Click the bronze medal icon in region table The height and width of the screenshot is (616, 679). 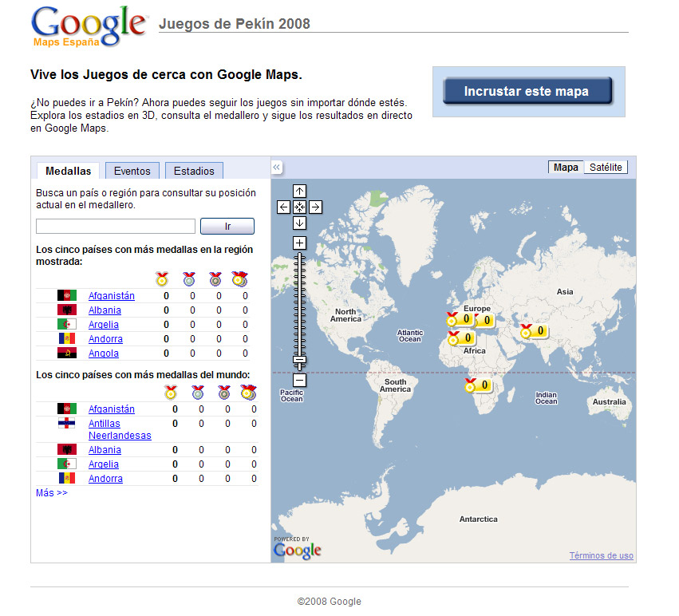215,279
